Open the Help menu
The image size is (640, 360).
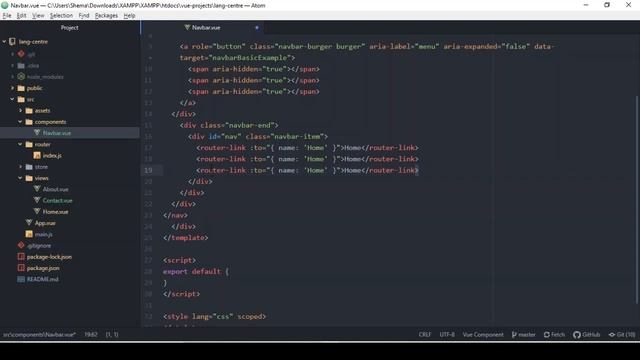point(129,16)
